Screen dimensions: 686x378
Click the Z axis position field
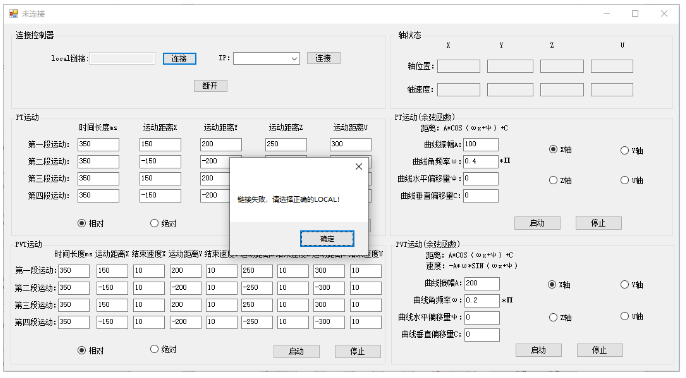[x=562, y=66]
